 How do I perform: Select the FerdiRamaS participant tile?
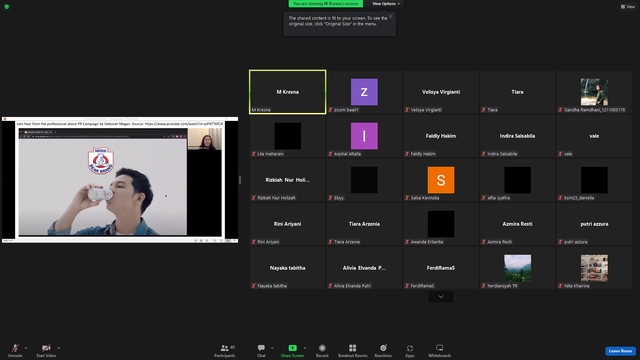click(441, 268)
